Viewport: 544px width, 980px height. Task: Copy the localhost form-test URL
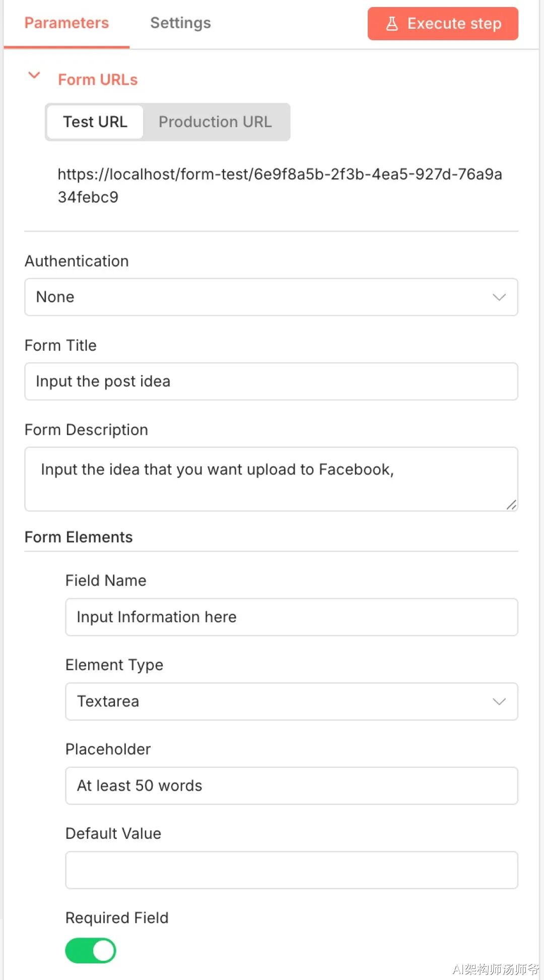coord(280,185)
